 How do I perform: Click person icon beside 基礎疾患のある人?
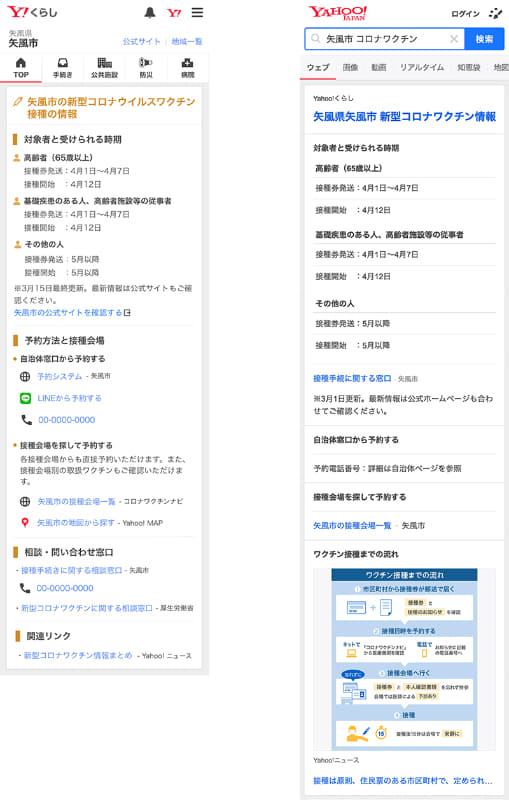16,201
